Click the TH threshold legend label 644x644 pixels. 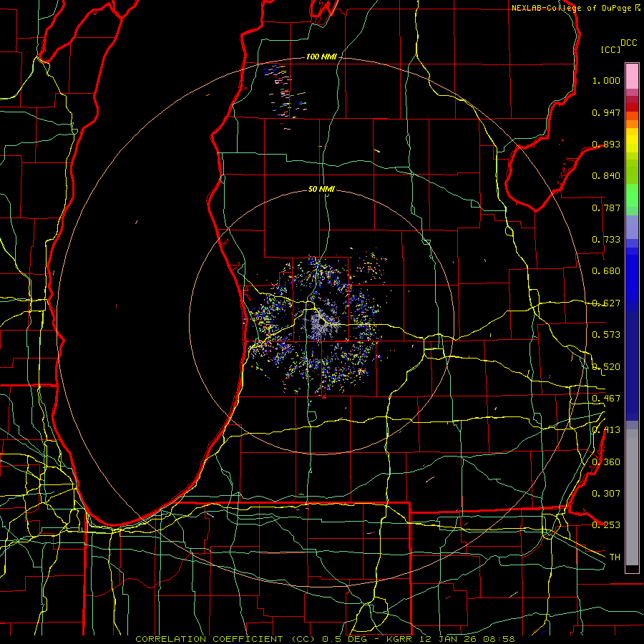click(x=615, y=557)
